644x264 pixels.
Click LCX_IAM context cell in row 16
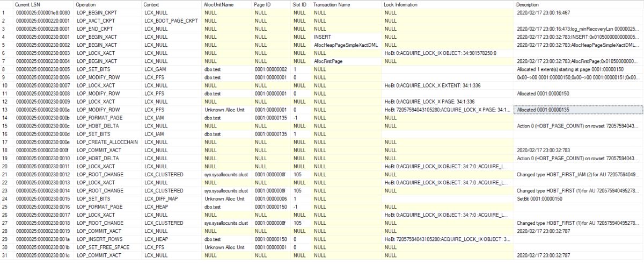(172, 134)
